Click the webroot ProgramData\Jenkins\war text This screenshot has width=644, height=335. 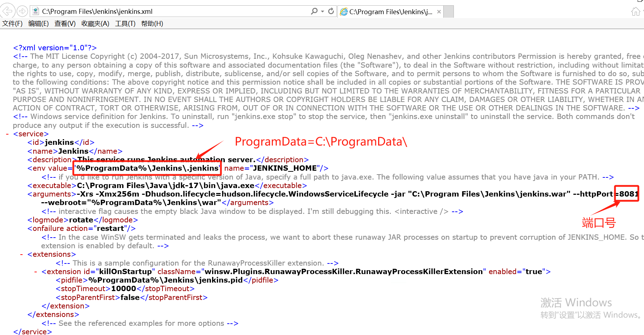154,203
